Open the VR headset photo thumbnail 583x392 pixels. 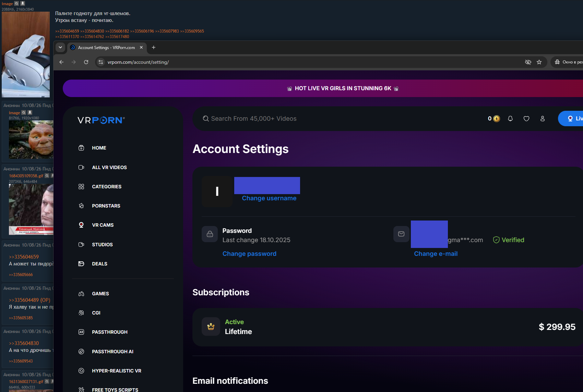pos(26,55)
